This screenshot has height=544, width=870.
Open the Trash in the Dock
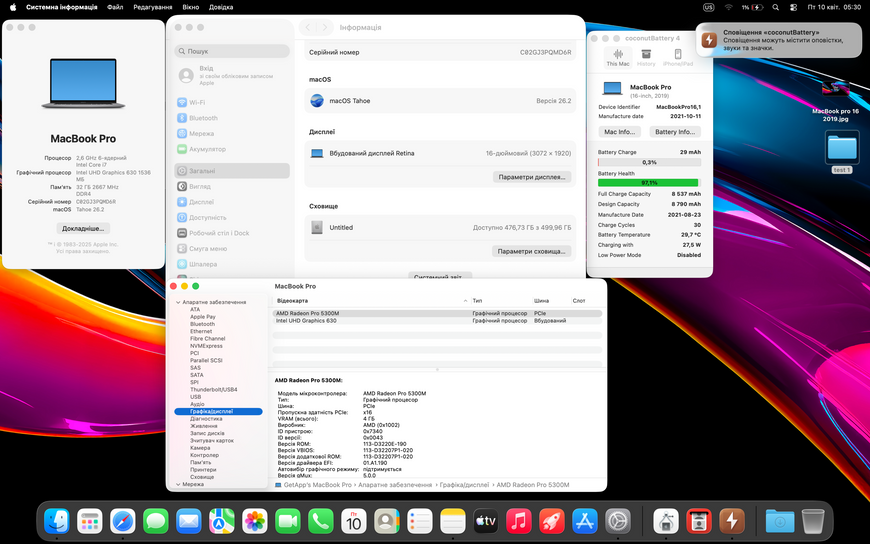tap(813, 521)
